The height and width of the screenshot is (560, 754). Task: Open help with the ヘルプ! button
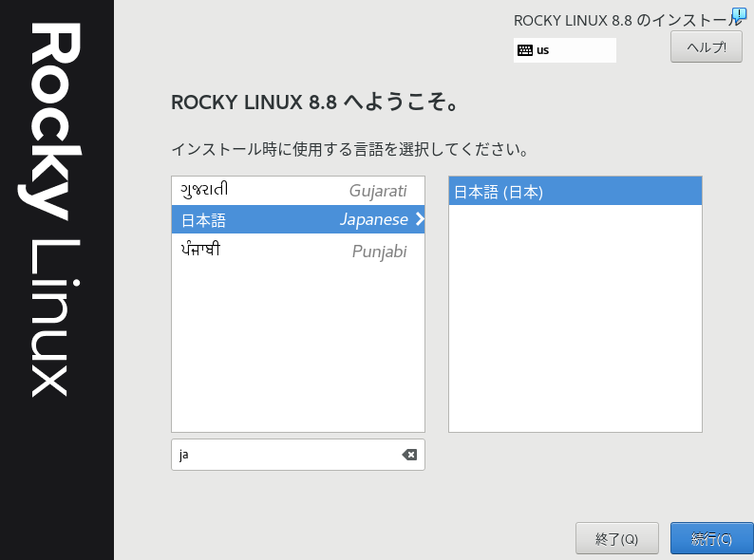(x=706, y=47)
